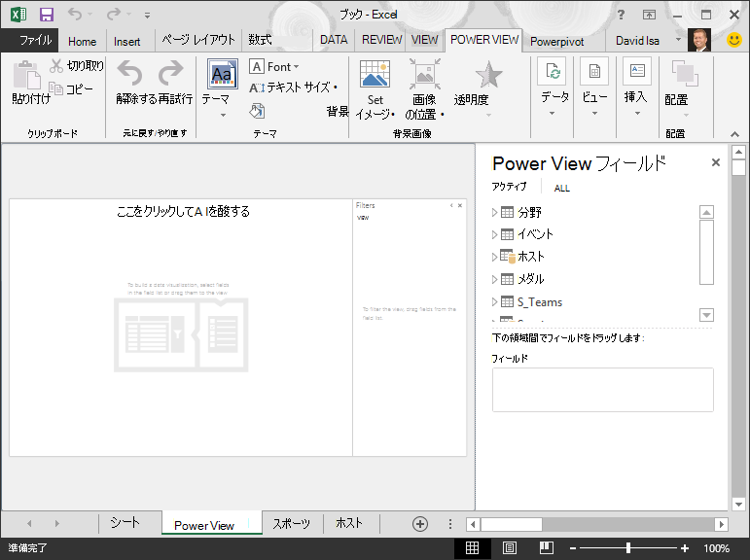750x560 pixels.
Task: Click the Save icon in the title bar
Action: click(47, 15)
